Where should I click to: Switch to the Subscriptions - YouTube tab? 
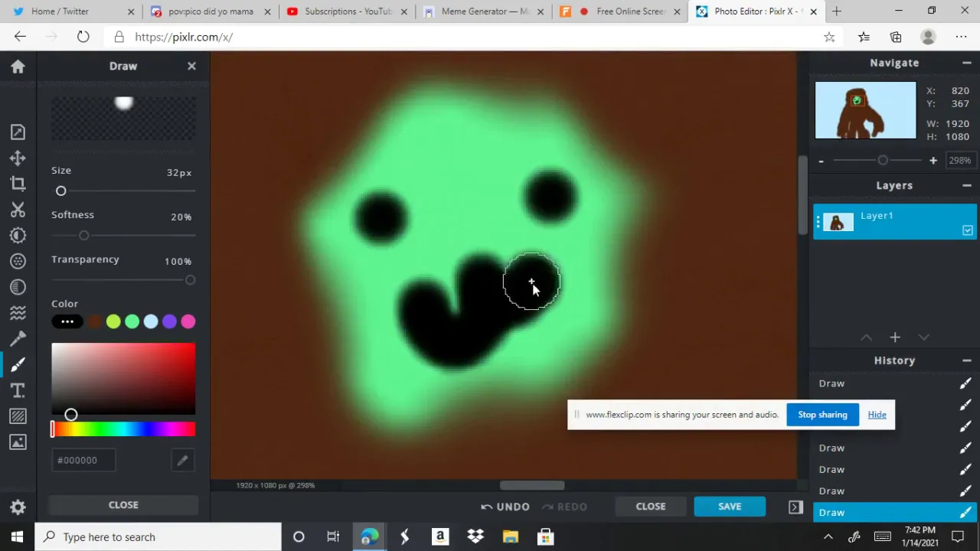pos(346,11)
